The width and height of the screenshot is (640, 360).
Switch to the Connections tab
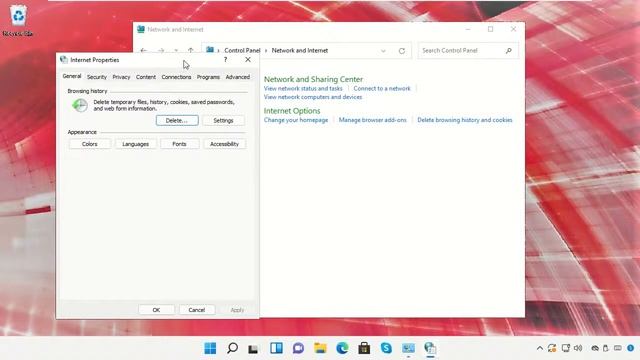176,77
